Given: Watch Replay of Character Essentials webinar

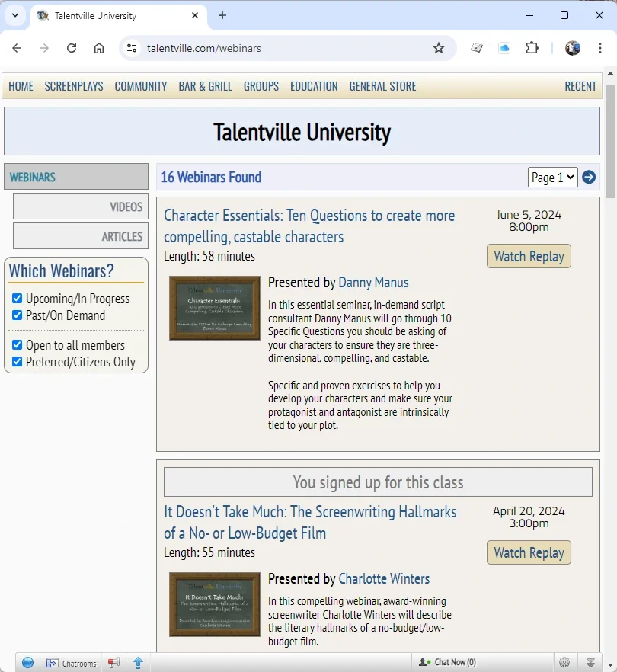Looking at the screenshot, I should [529, 256].
